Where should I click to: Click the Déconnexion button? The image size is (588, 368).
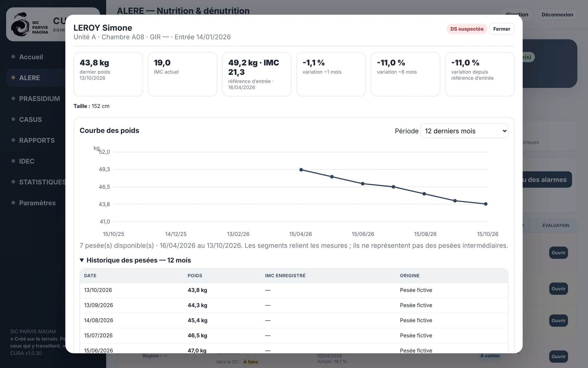(x=557, y=14)
